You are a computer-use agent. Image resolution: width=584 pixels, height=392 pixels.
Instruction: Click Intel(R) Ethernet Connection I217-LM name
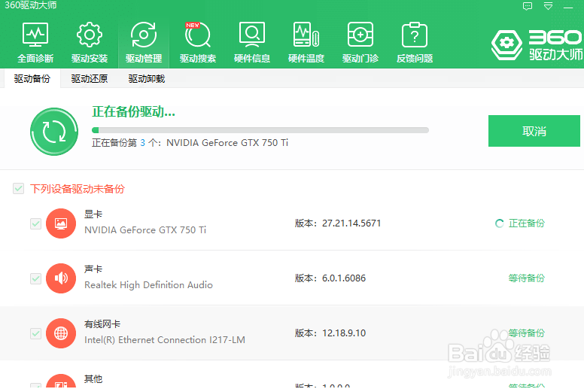[x=165, y=340]
